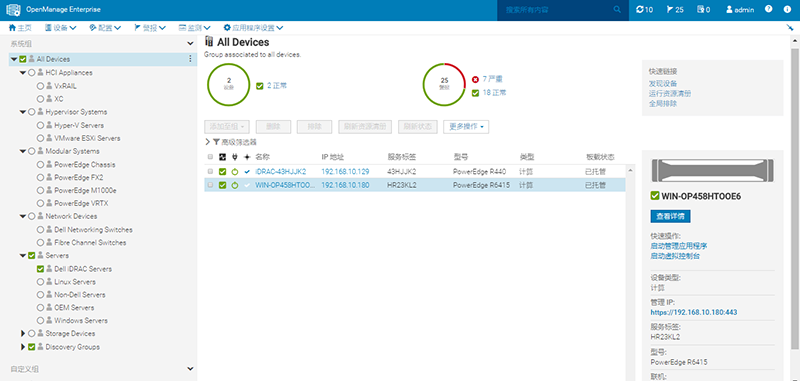Open the 启动虚拟控制台 link
Screen dimensions: 800x381
(x=675, y=256)
